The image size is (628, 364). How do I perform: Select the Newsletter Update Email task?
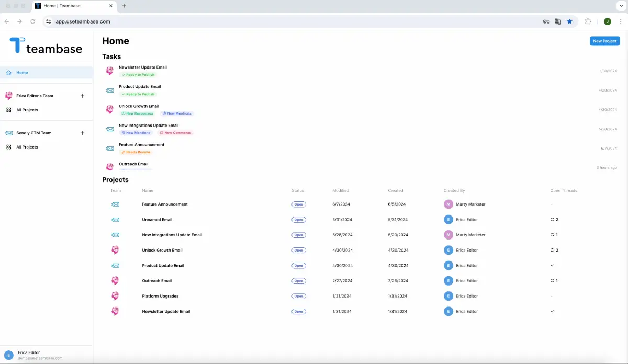pos(143,67)
